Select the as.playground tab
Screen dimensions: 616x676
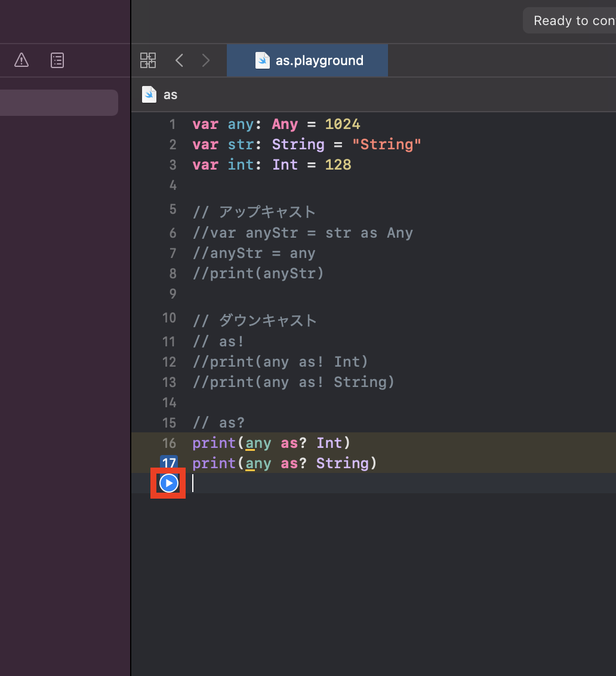click(x=307, y=60)
